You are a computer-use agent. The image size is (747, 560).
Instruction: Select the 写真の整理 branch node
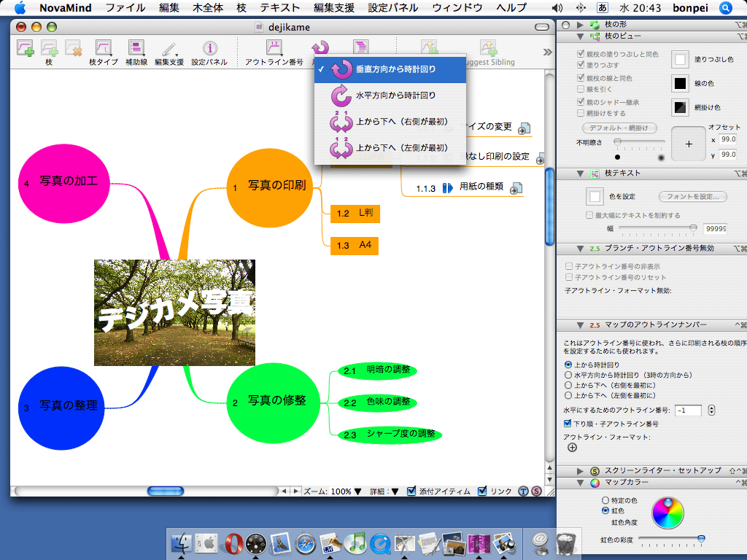(x=61, y=408)
